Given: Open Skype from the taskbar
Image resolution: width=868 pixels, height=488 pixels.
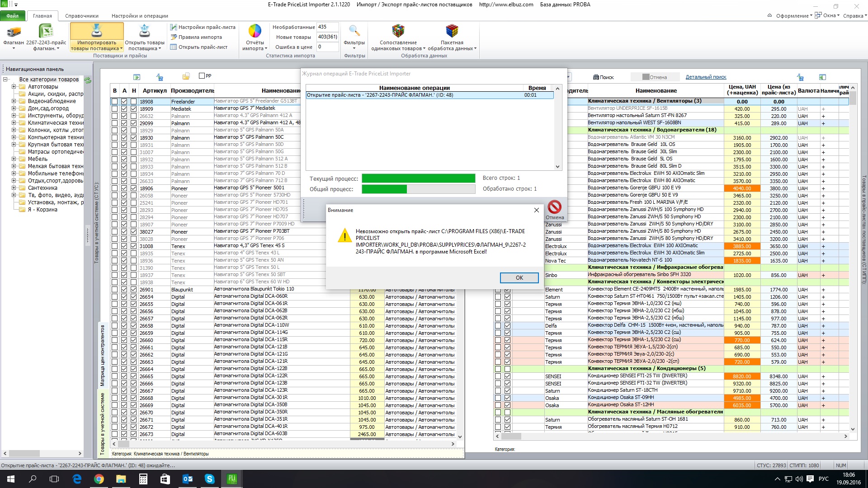Looking at the screenshot, I should pos(209,479).
